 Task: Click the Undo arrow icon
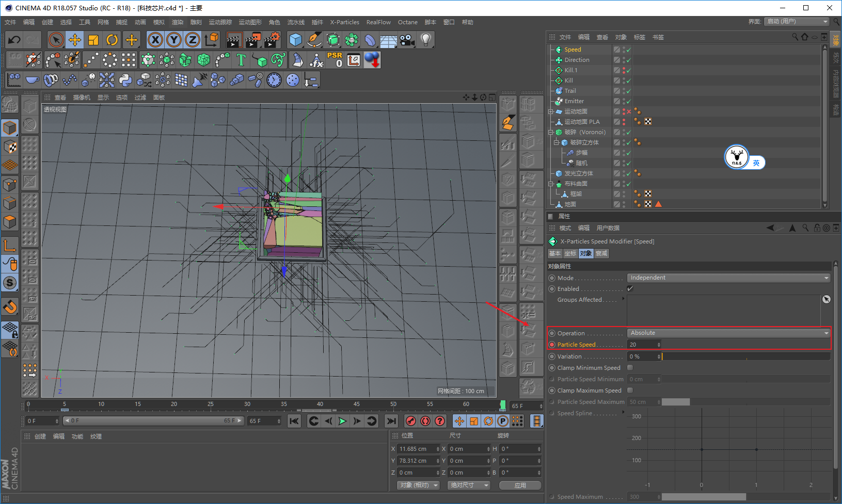(14, 40)
